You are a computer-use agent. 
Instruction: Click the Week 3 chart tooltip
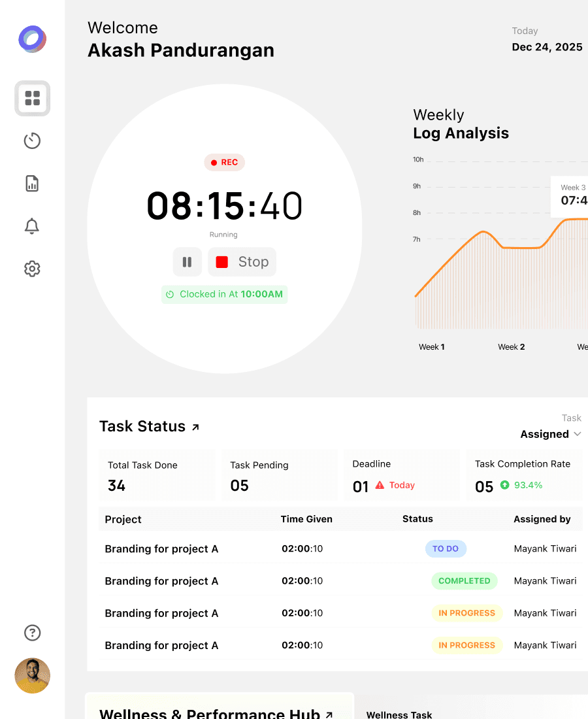569,197
